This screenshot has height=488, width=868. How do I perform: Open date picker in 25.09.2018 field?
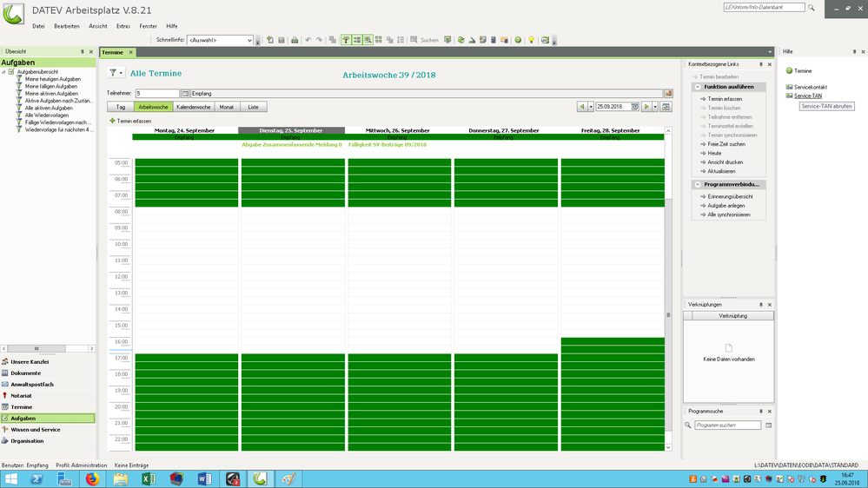click(634, 107)
